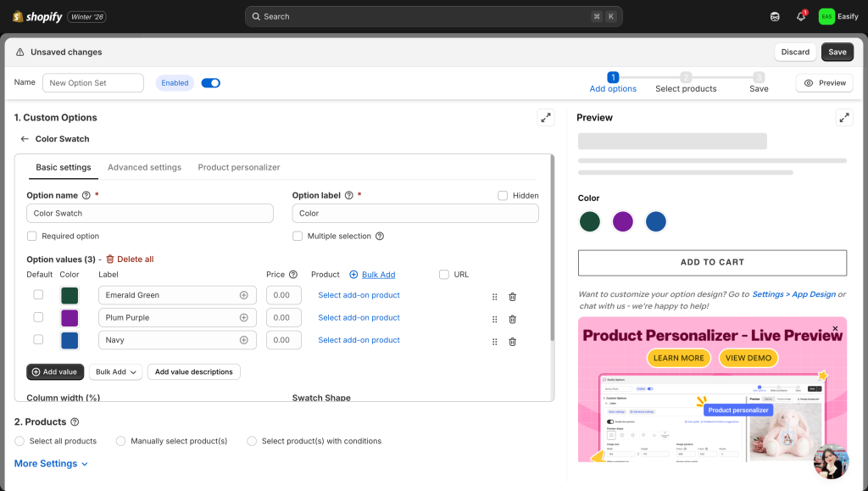The image size is (868, 491).
Task: Switch to the Advanced settings tab
Action: [144, 168]
